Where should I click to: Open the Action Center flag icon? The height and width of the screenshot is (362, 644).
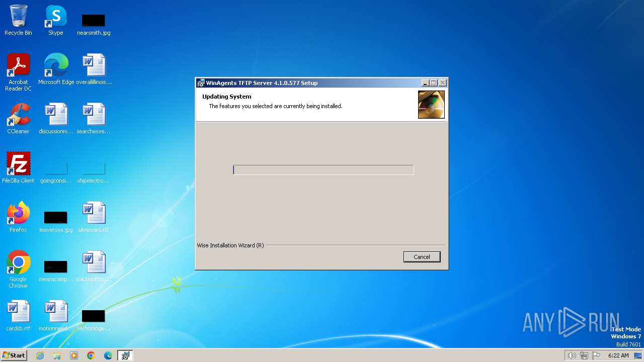coord(596,355)
